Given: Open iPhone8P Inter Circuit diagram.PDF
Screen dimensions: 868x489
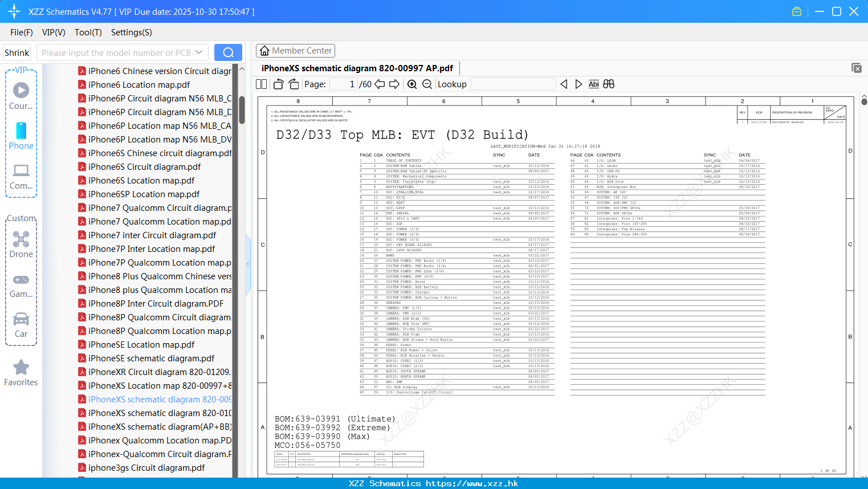Looking at the screenshot, I should (x=156, y=304).
